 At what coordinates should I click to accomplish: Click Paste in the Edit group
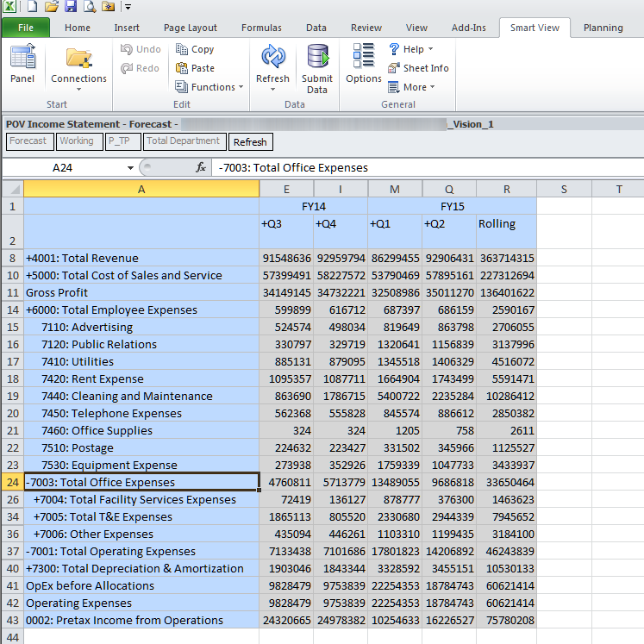(195, 68)
